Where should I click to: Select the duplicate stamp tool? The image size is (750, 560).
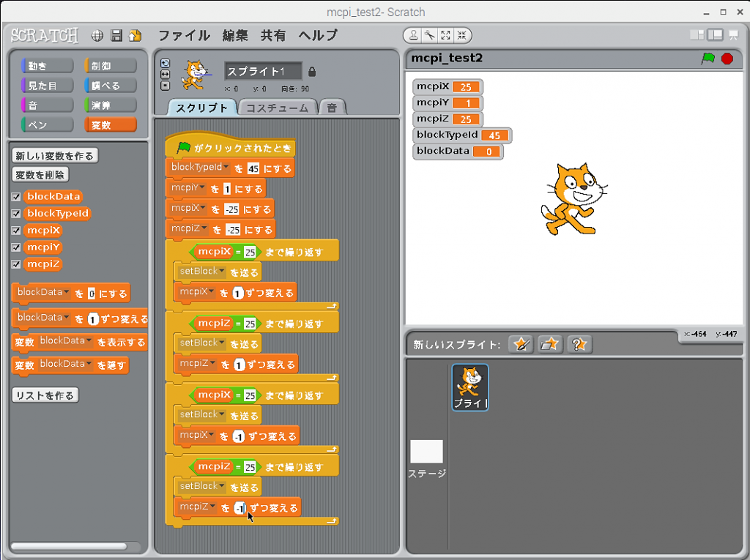coord(414,35)
